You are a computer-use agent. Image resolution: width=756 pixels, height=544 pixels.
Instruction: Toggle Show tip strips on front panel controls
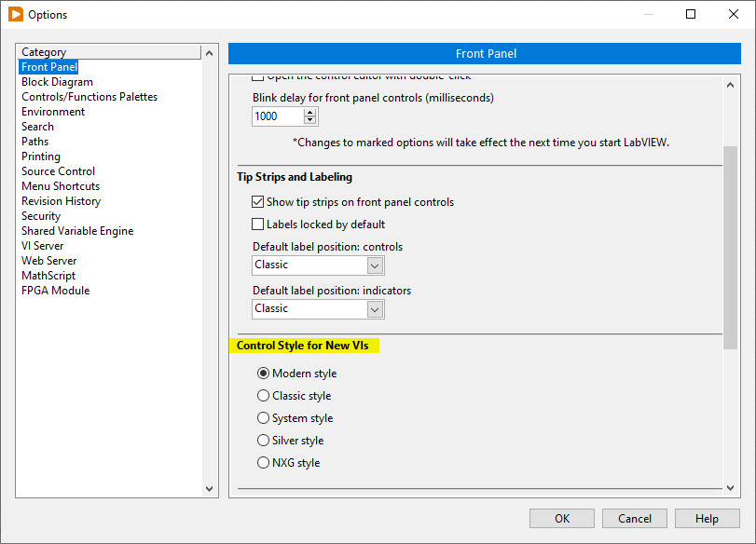pyautogui.click(x=259, y=202)
